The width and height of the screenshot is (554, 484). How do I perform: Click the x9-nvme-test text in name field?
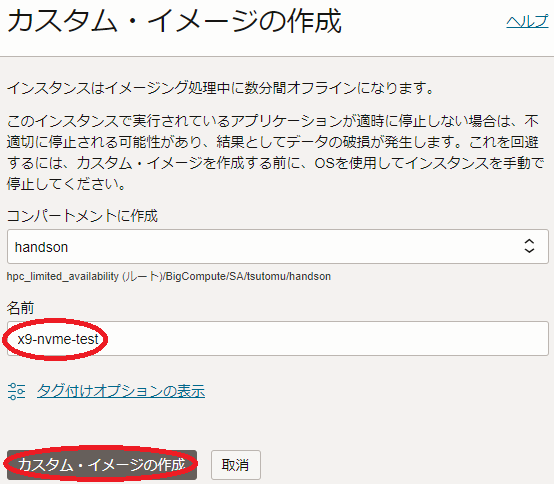[58, 339]
